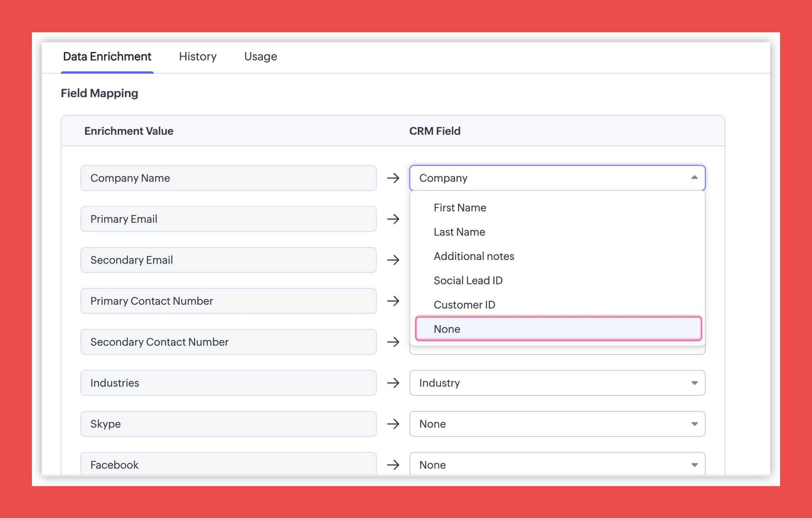Choose Last Name option in list

(x=459, y=232)
